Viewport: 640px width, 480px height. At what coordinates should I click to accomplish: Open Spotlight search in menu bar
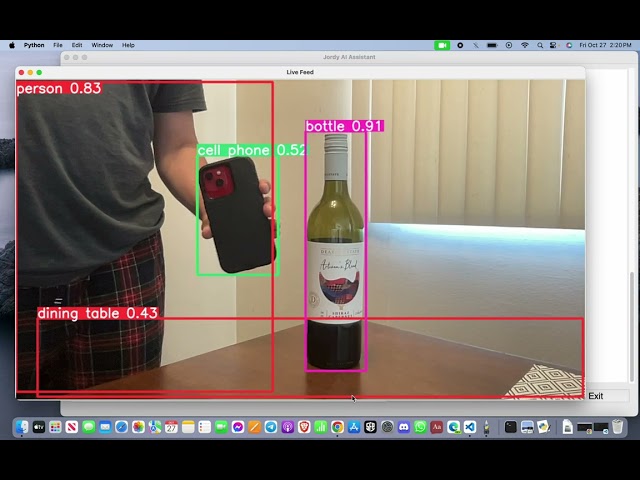[x=541, y=45]
